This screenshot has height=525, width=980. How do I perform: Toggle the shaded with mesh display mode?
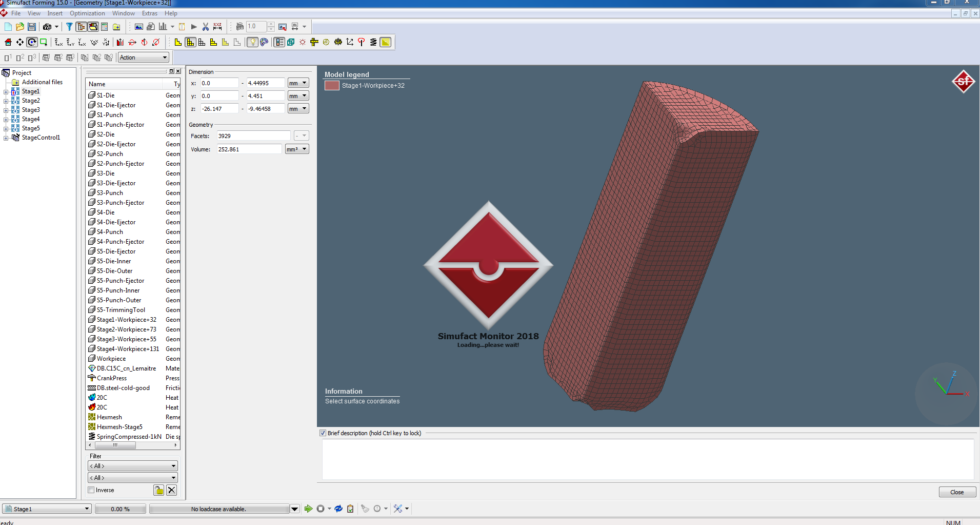click(190, 42)
